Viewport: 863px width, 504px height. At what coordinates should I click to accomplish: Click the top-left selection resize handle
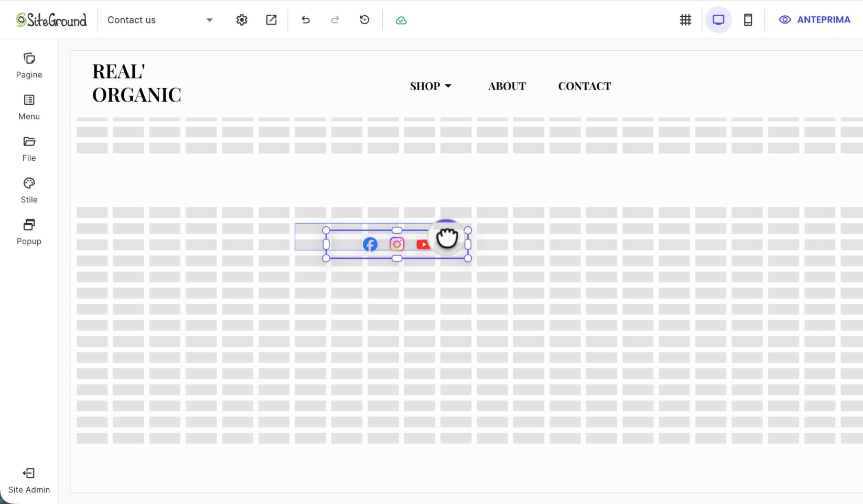coord(326,230)
